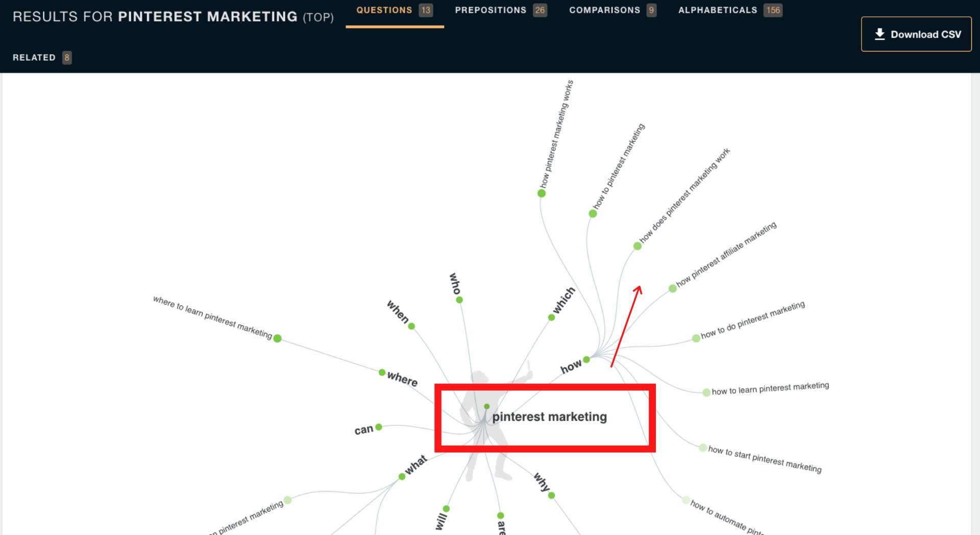980x535 pixels.
Task: Select 'how to learn pinterest marketing' result
Action: [770, 389]
